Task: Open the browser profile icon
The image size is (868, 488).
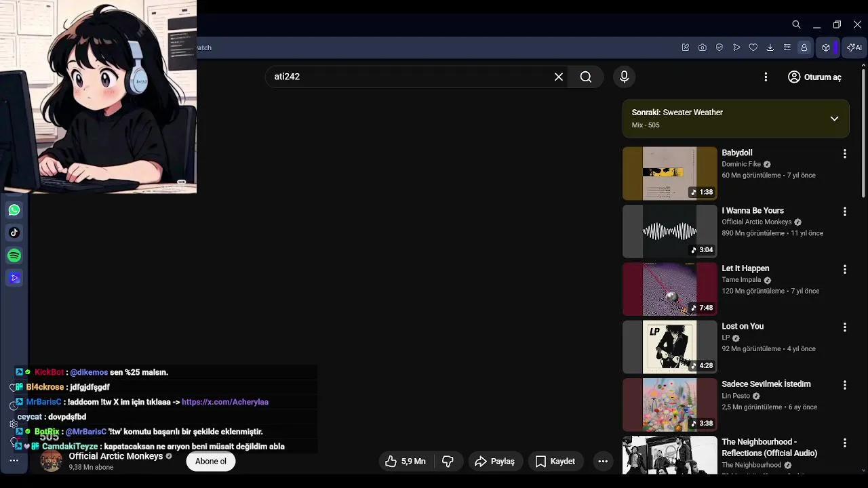Action: coord(804,47)
